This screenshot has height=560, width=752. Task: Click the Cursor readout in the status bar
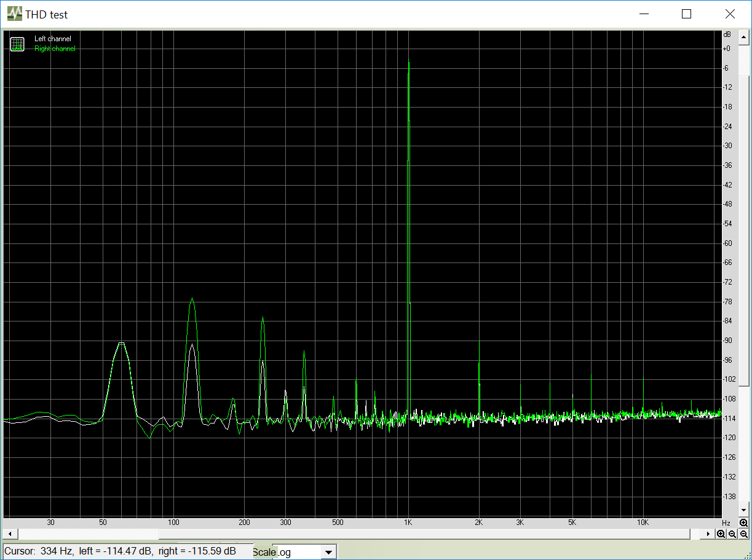point(121,551)
